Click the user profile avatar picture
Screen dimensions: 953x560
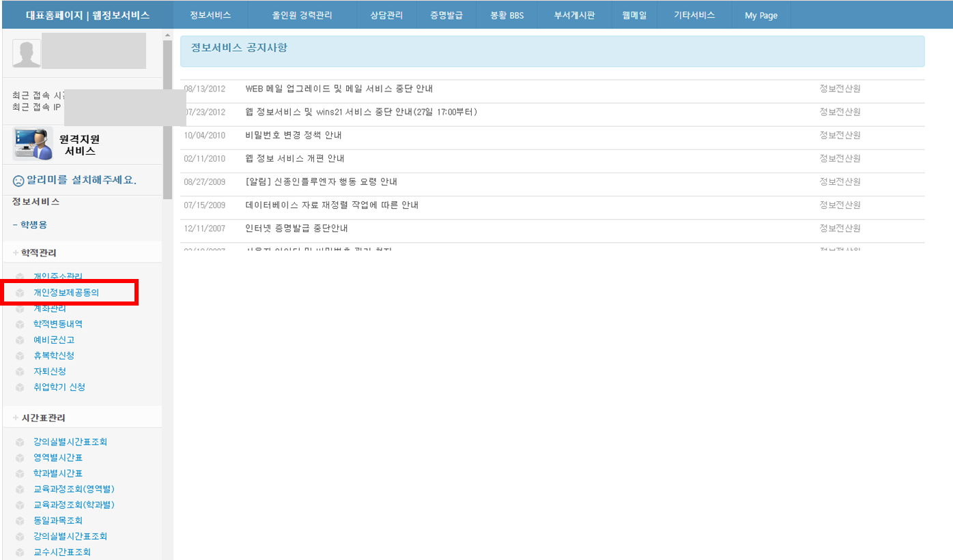tap(27, 53)
